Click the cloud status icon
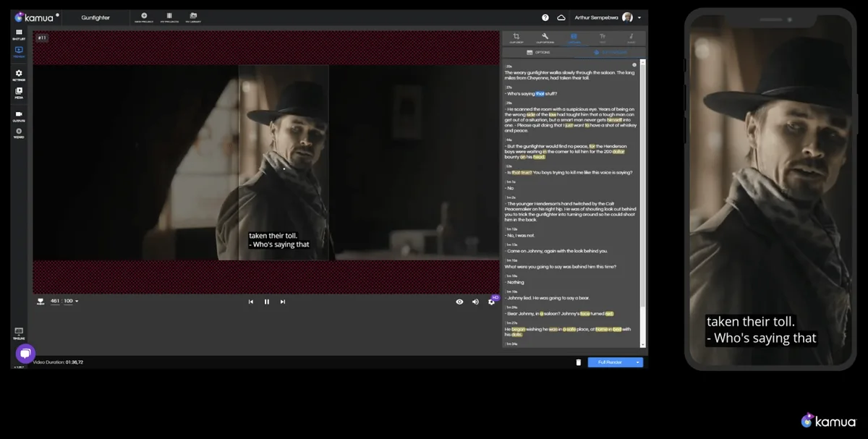The image size is (868, 439). coord(561,17)
